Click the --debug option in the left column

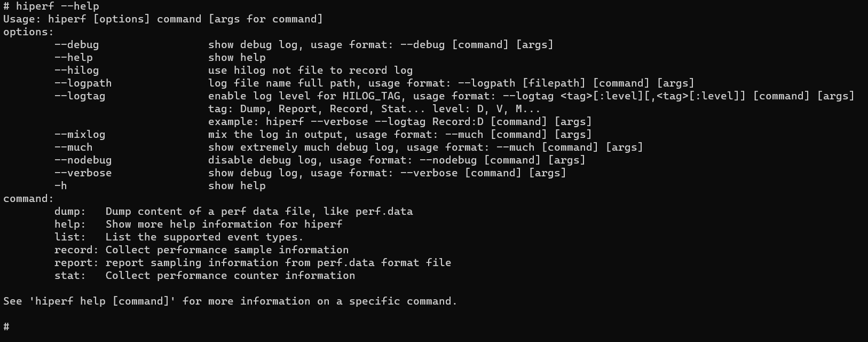coord(76,45)
